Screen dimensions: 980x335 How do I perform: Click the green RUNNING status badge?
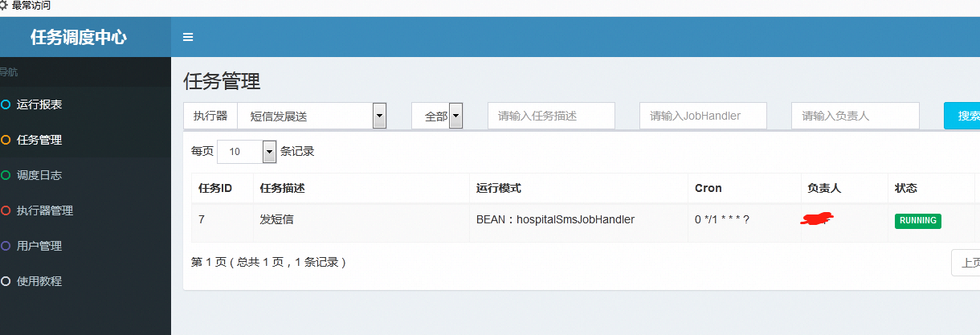pos(918,221)
